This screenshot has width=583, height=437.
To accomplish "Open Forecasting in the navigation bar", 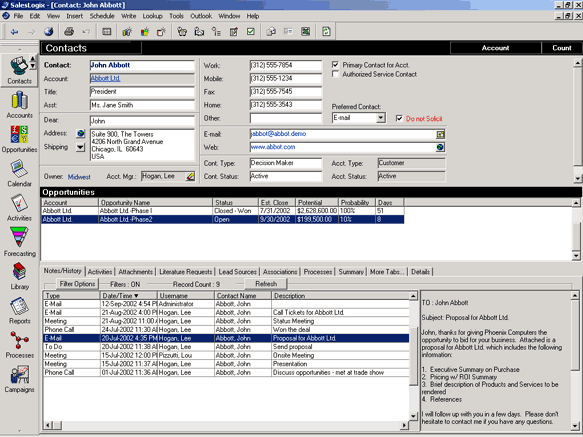I will click(19, 242).
